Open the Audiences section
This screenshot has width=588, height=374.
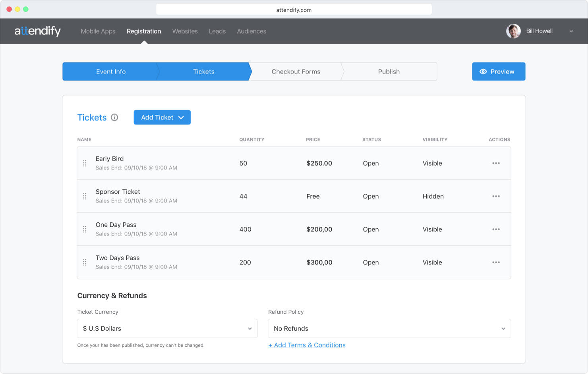pos(251,31)
